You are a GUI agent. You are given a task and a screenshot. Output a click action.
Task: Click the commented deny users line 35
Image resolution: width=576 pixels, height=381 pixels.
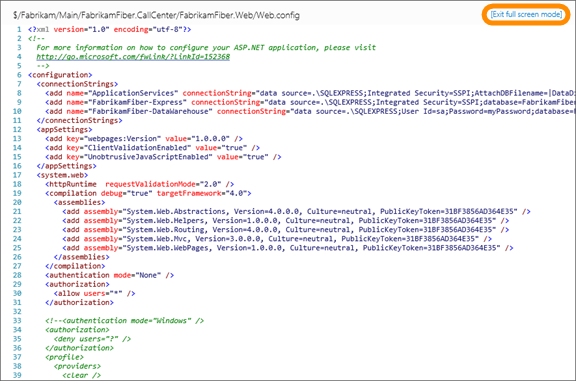92,339
